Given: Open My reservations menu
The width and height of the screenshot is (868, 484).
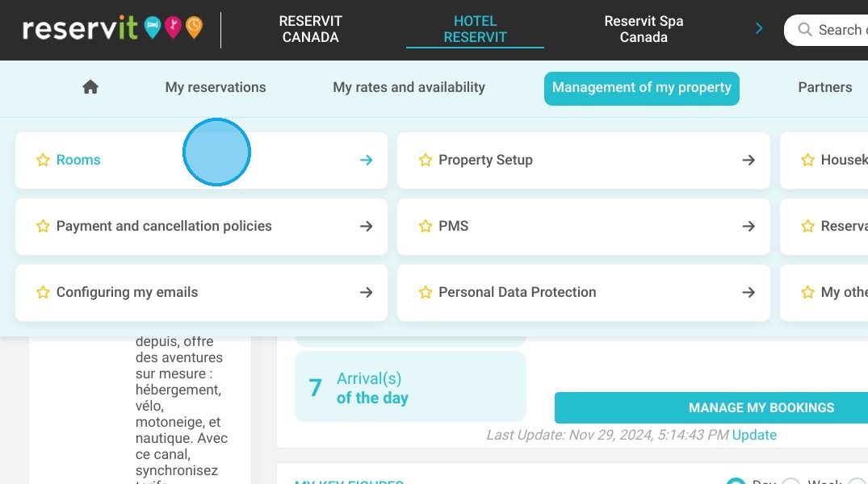Looking at the screenshot, I should point(216,87).
